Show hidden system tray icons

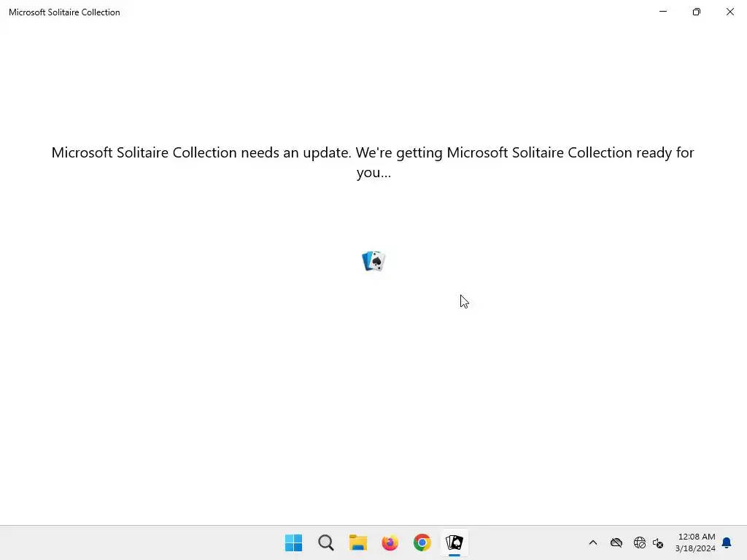593,542
